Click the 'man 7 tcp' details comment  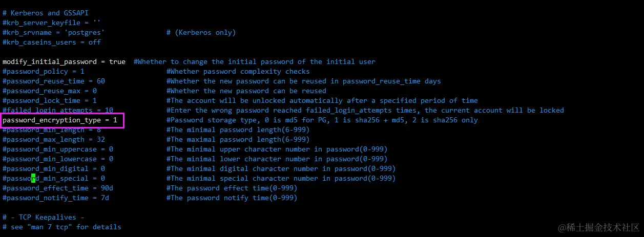[x=62, y=227]
